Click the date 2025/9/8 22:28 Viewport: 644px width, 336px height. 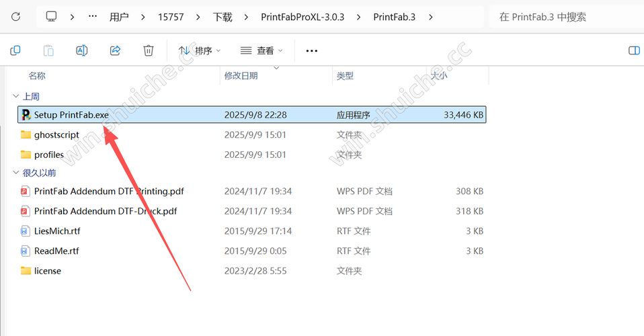point(255,115)
